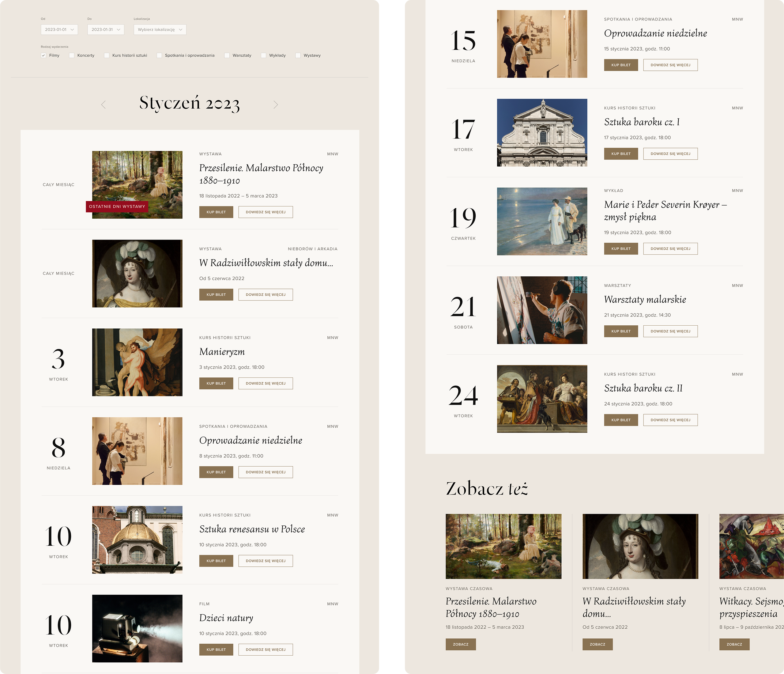Go to previous month arrow
Screen dimensions: 784x674
(103, 105)
